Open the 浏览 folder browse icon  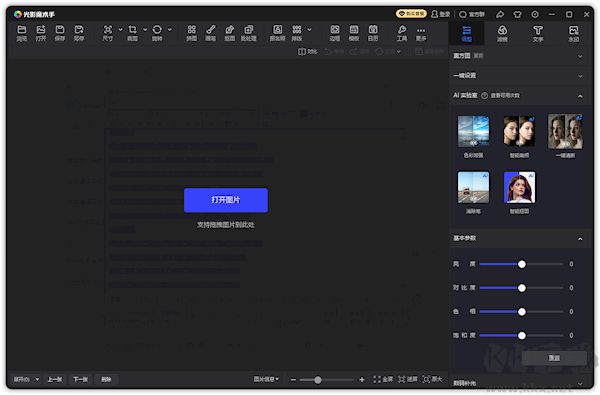22,33
